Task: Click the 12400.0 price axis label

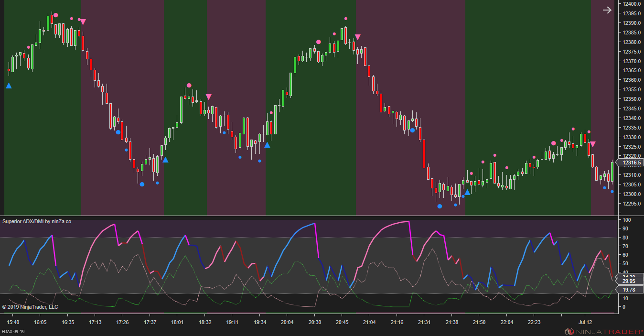Action: (x=632, y=4)
